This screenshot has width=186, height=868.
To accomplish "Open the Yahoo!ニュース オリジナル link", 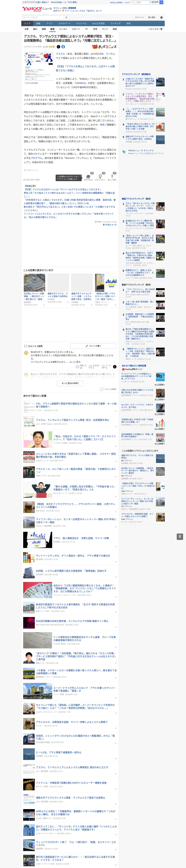I will tap(141, 150).
